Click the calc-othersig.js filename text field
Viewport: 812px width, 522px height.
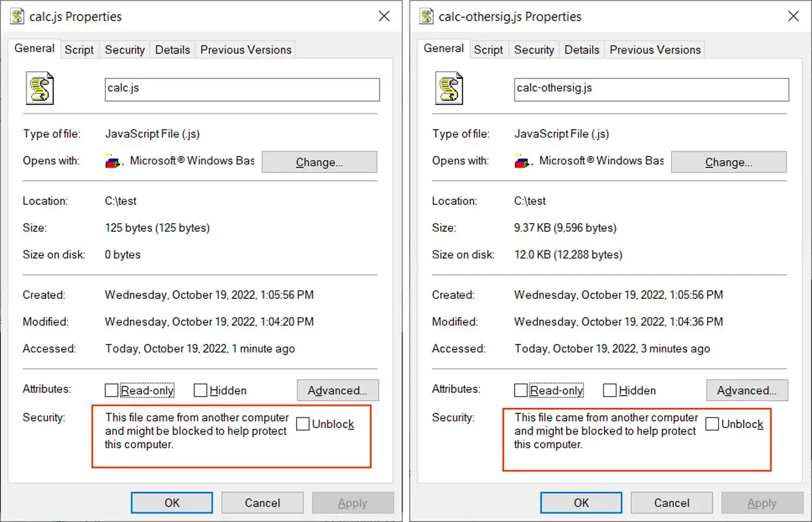coord(652,89)
